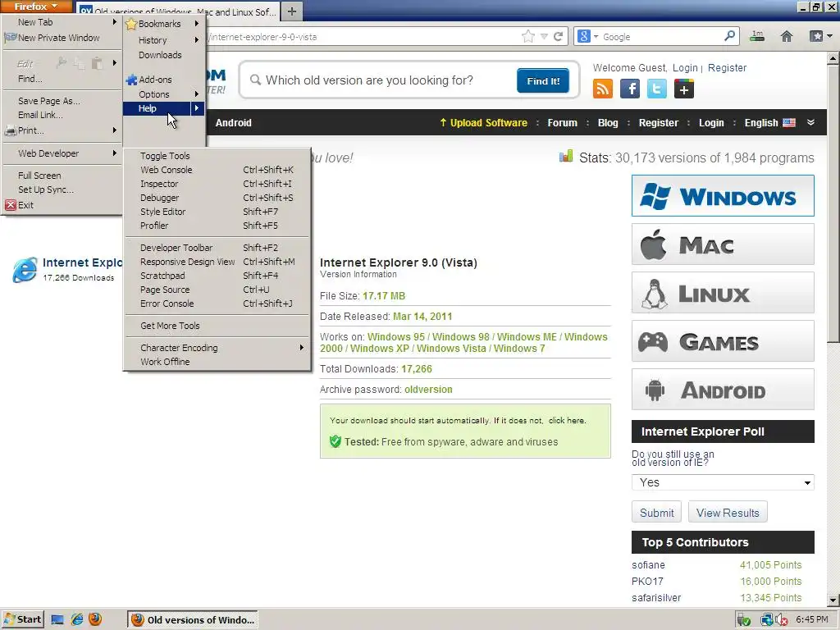Submit the Internet Explorer poll
Screen dimensions: 840x630
tap(657, 512)
